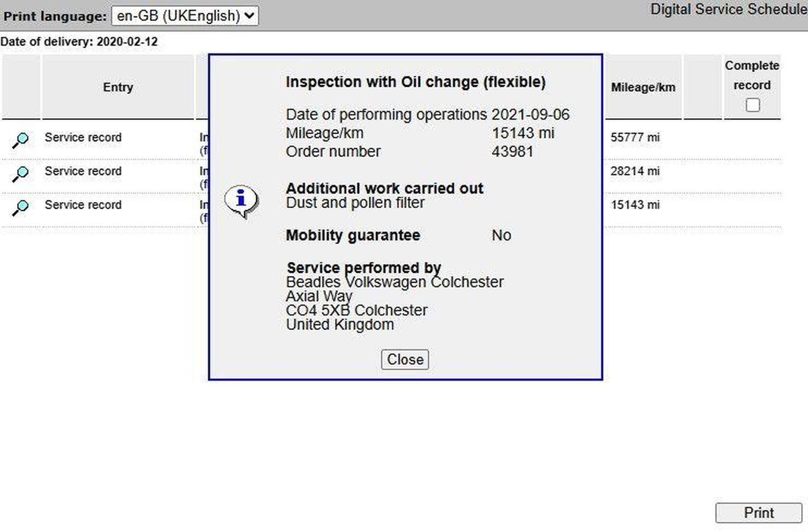Viewport: 808px width, 532px height.
Task: Tick the Complete record checkbox
Action: pyautogui.click(x=752, y=105)
